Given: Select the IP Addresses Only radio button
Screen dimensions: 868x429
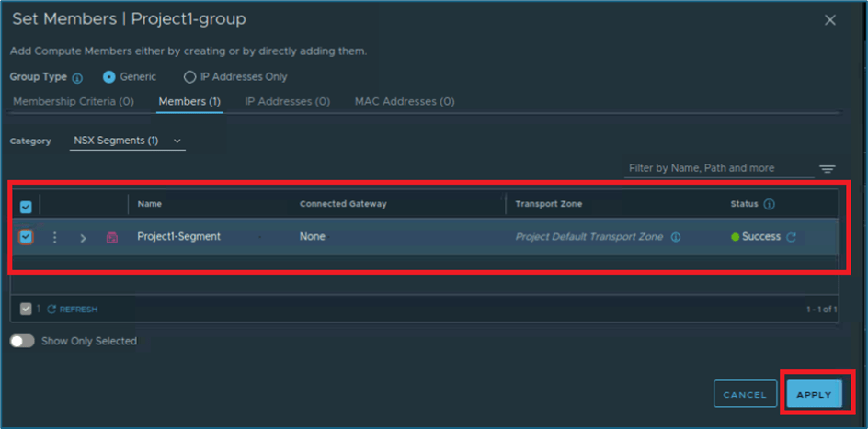Looking at the screenshot, I should click(x=190, y=77).
